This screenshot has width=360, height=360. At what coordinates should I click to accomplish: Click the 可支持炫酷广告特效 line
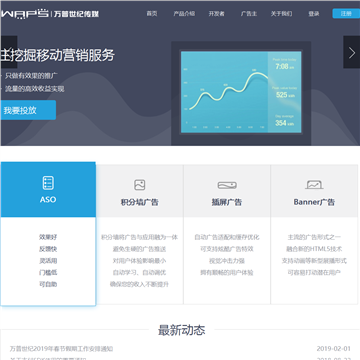click(227, 249)
